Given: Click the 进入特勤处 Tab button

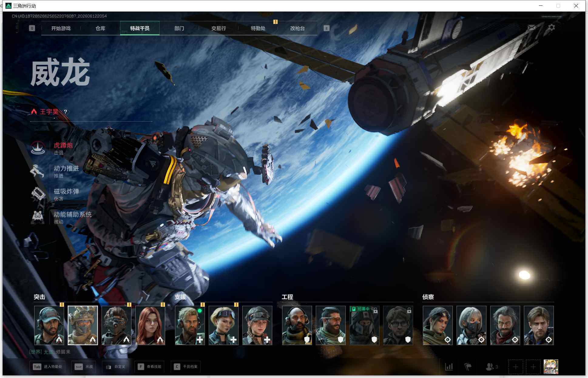Looking at the screenshot, I should point(47,367).
